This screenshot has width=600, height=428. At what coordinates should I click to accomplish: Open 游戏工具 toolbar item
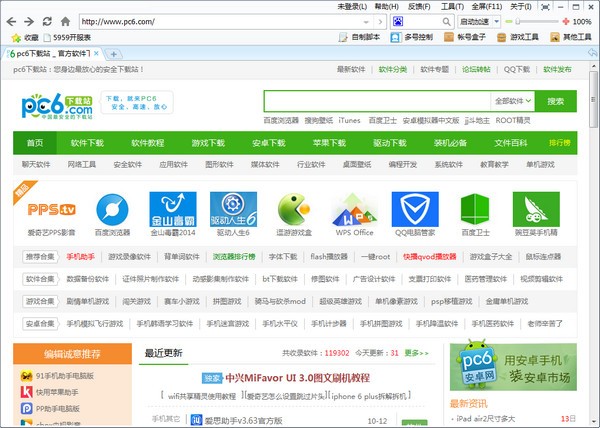click(517, 37)
